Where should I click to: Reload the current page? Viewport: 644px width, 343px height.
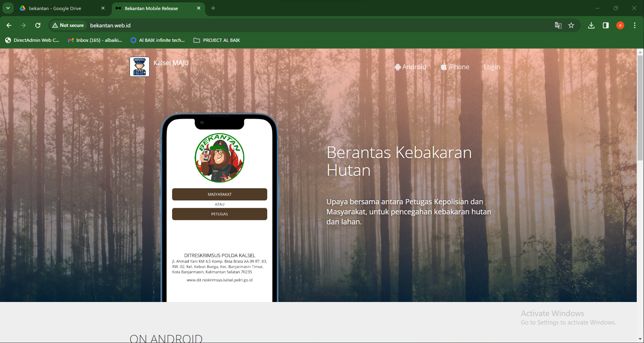[x=38, y=25]
